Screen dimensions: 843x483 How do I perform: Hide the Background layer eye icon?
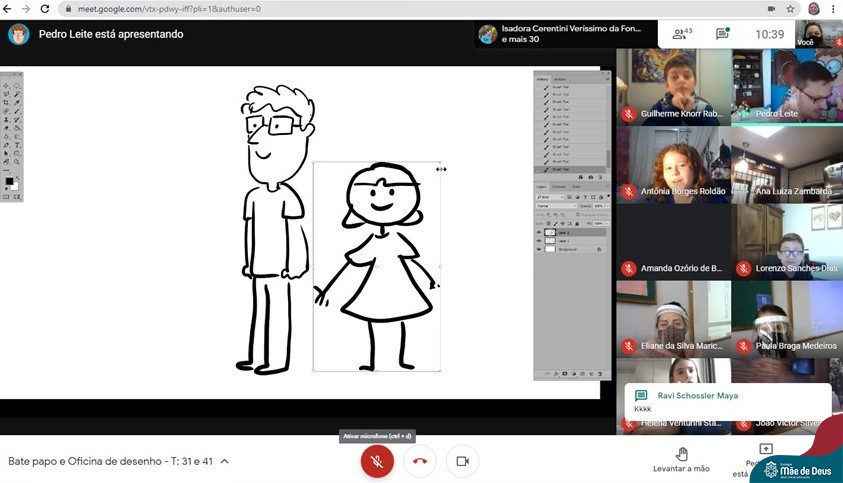click(539, 249)
